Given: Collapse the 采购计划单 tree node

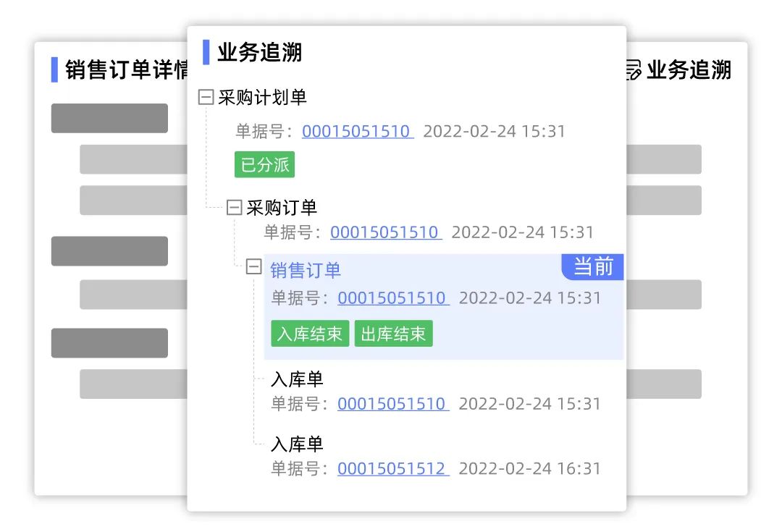Looking at the screenshot, I should pos(206,97).
